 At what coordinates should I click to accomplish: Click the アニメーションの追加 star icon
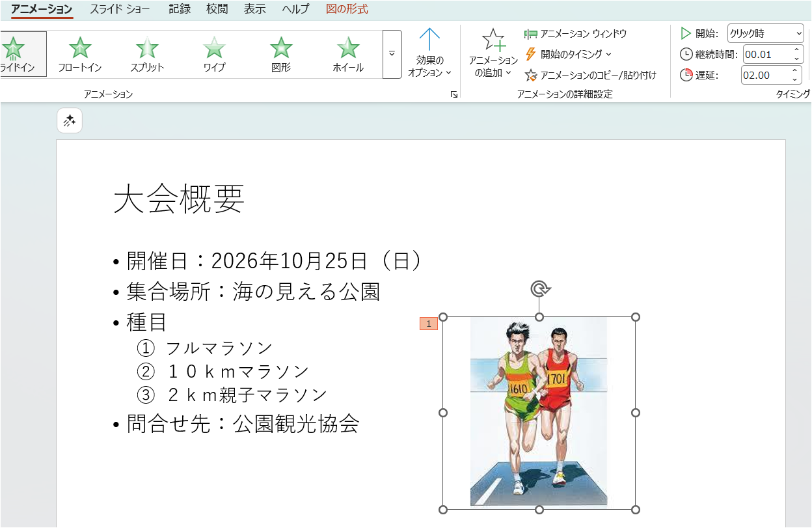[493, 40]
